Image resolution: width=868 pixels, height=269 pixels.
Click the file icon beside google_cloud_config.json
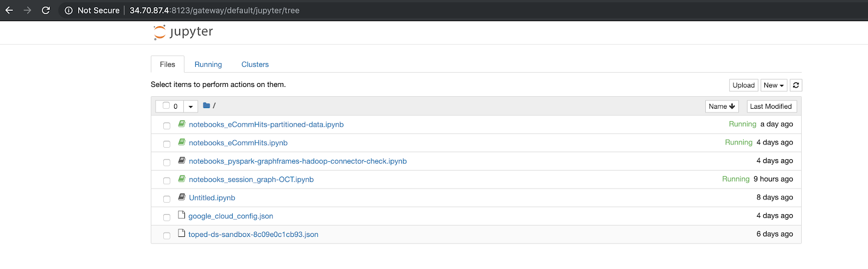tap(182, 215)
